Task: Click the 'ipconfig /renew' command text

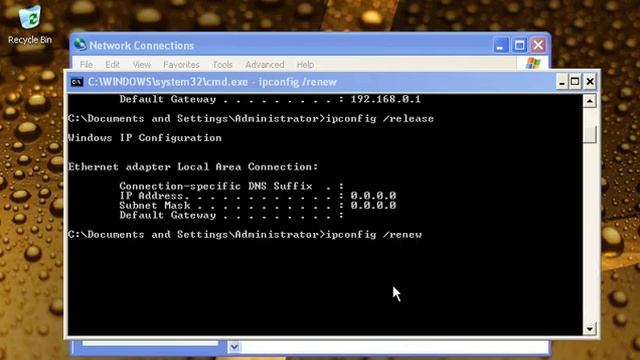Action: tap(374, 235)
